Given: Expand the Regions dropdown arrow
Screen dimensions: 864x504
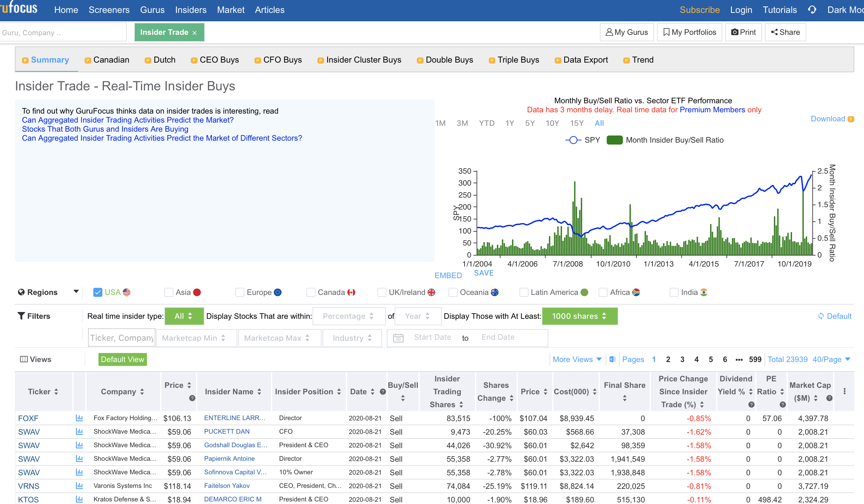Looking at the screenshot, I should click(76, 292).
